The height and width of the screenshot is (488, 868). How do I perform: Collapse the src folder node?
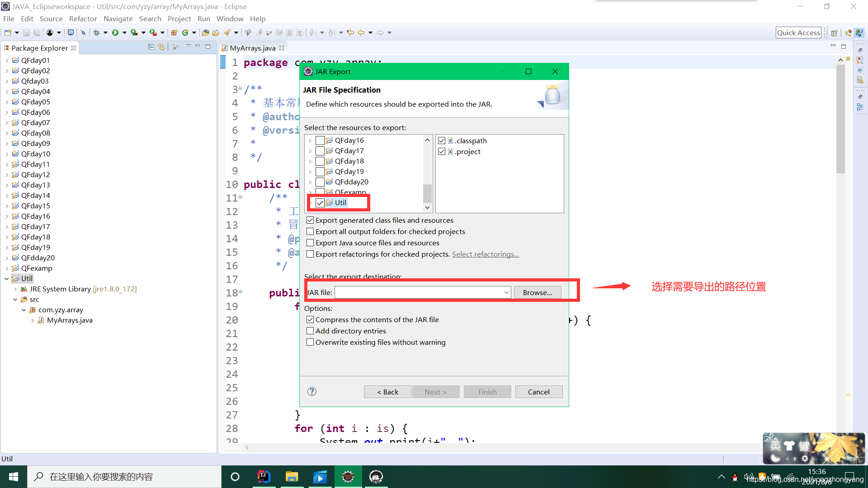click(15, 300)
